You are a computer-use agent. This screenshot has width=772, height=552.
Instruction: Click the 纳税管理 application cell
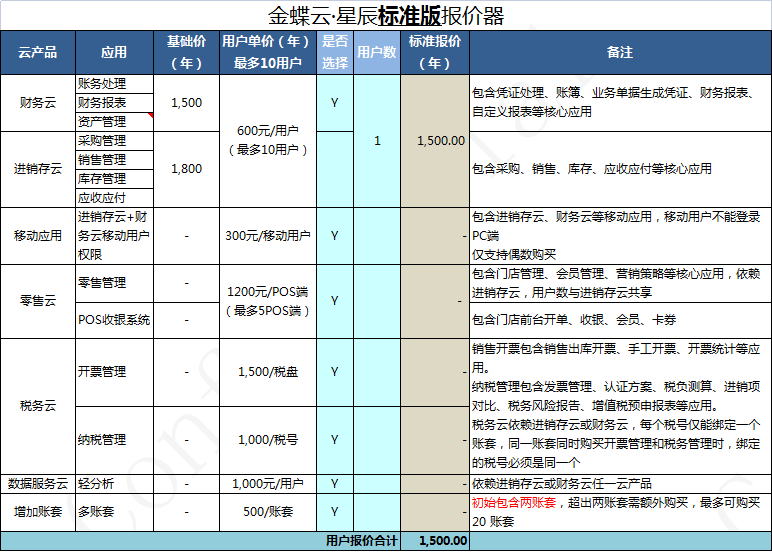(x=115, y=440)
